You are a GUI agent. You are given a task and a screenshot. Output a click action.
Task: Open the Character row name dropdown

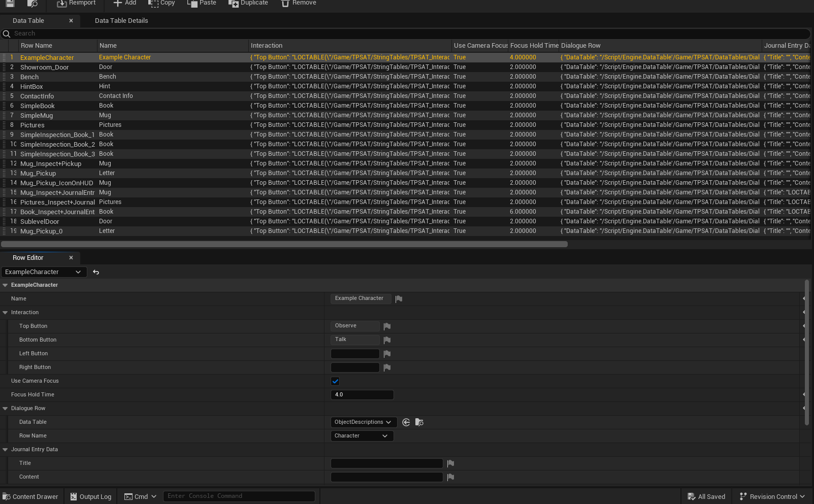point(362,436)
